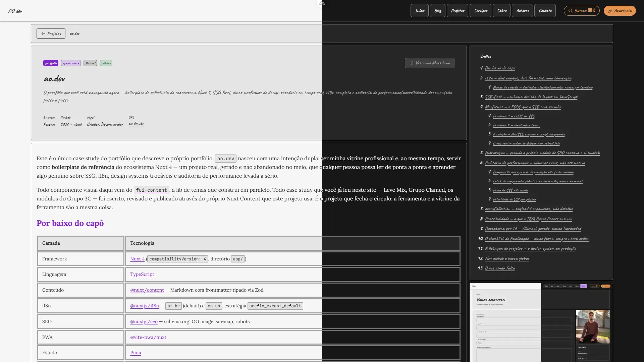Click the AO.dev logo in the header
The image size is (644, 362).
[x=15, y=11]
